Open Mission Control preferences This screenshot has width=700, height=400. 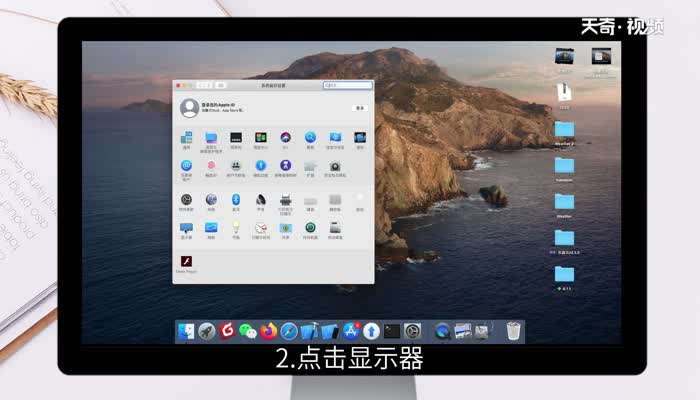click(x=261, y=137)
